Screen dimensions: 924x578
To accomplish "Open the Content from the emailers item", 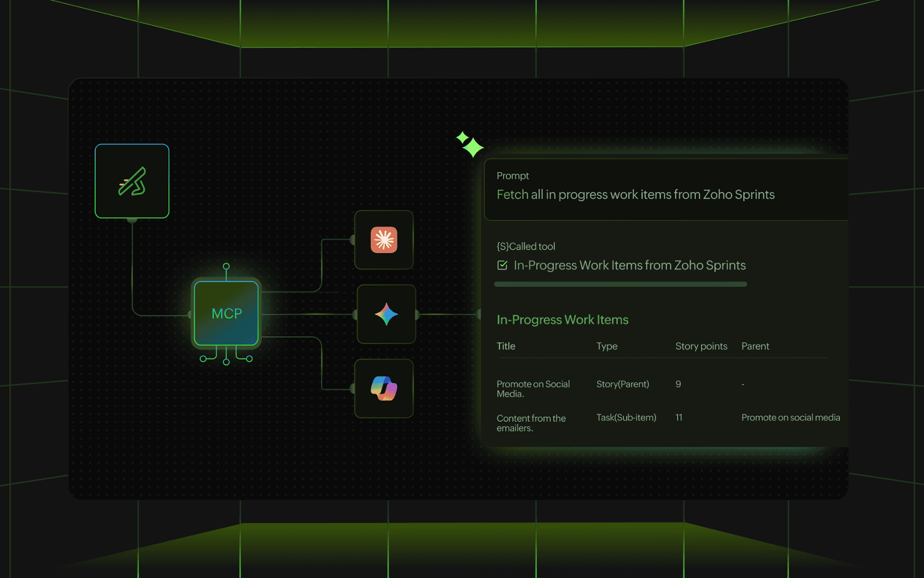I will 531,423.
